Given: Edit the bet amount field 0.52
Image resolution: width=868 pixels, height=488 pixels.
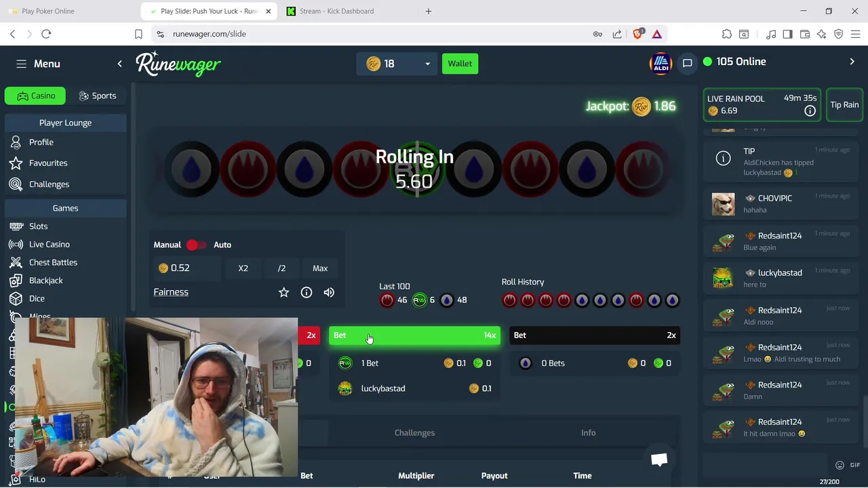Looking at the screenshot, I should pos(187,268).
